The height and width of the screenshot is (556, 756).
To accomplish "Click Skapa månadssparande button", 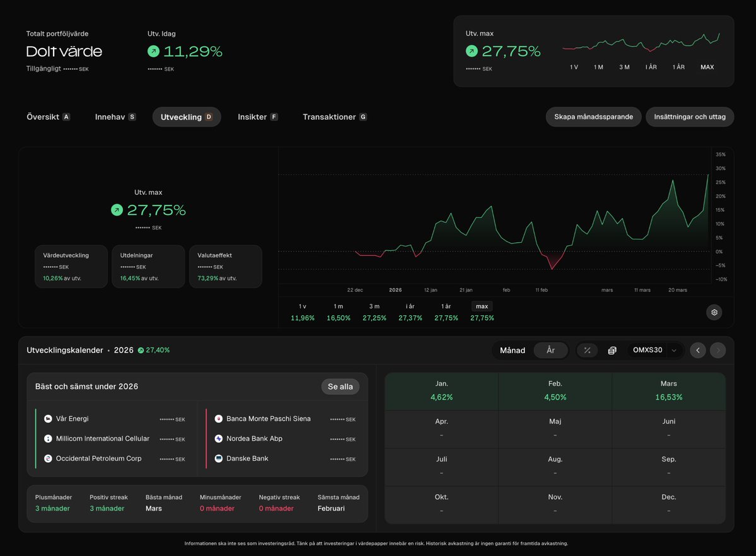I will point(593,117).
